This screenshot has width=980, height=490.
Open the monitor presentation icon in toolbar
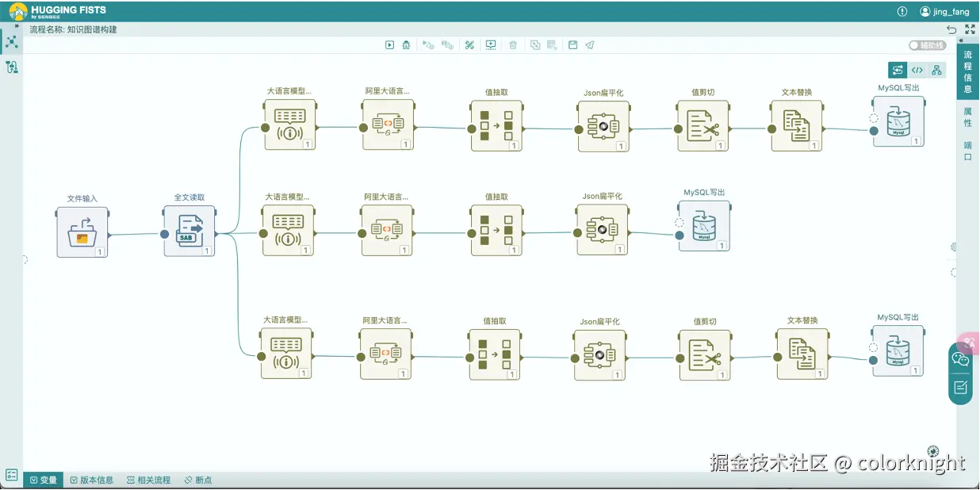click(x=491, y=45)
